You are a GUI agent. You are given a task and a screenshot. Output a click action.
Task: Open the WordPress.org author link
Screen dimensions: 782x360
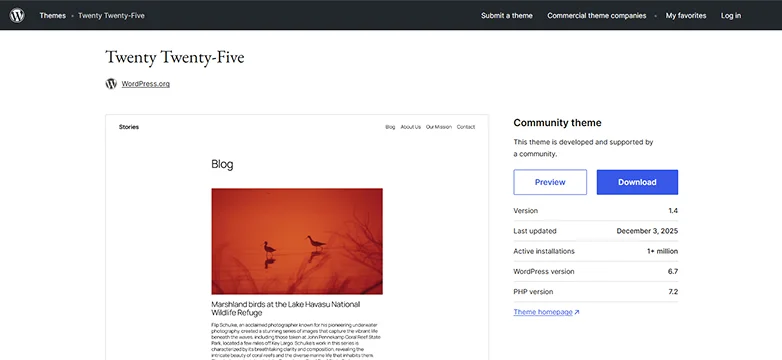click(146, 84)
